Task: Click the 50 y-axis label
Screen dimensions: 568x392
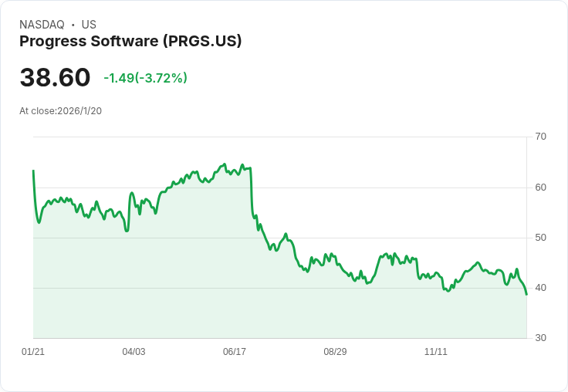Action: click(540, 238)
